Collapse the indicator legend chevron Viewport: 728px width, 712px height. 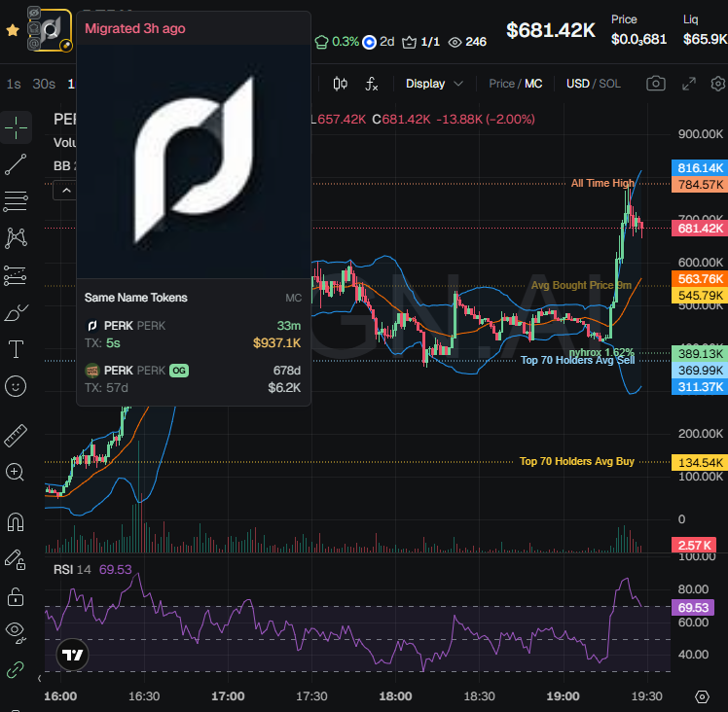coord(66,191)
